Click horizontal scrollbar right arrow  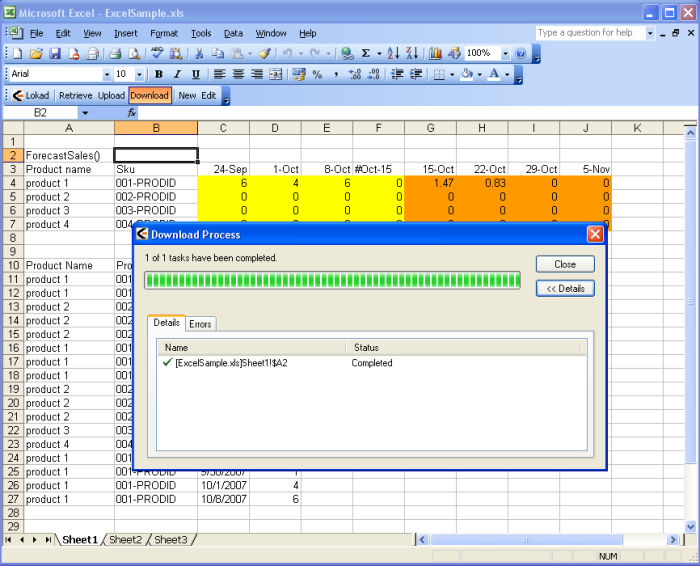[x=672, y=540]
